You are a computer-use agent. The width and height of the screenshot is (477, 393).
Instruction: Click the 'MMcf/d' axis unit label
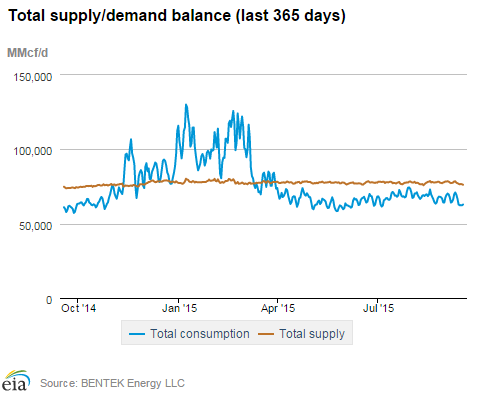(x=28, y=53)
